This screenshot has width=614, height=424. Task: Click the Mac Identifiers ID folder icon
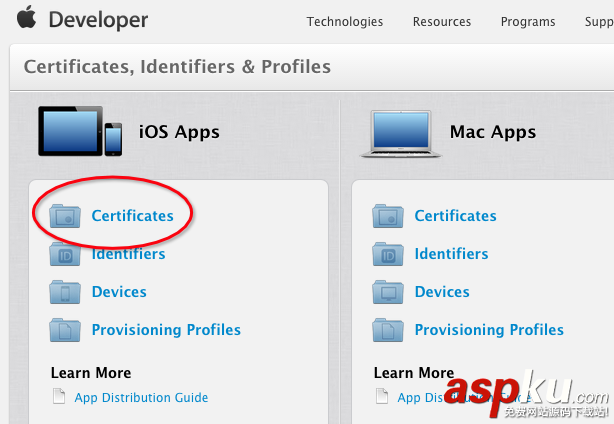[x=388, y=254]
